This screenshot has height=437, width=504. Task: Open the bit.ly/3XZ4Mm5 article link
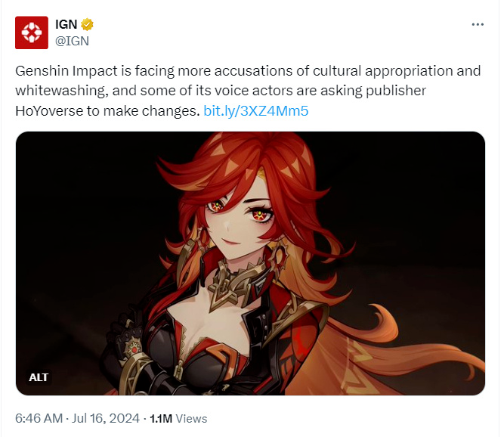click(x=256, y=111)
